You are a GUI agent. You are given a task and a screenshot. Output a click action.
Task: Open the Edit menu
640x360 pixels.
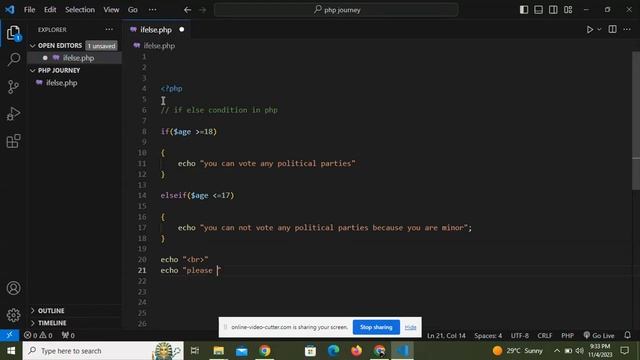(x=50, y=9)
